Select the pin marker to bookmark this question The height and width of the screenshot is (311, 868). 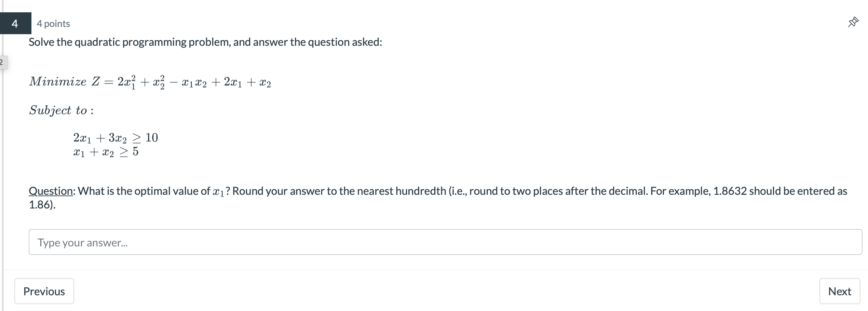coord(853,21)
